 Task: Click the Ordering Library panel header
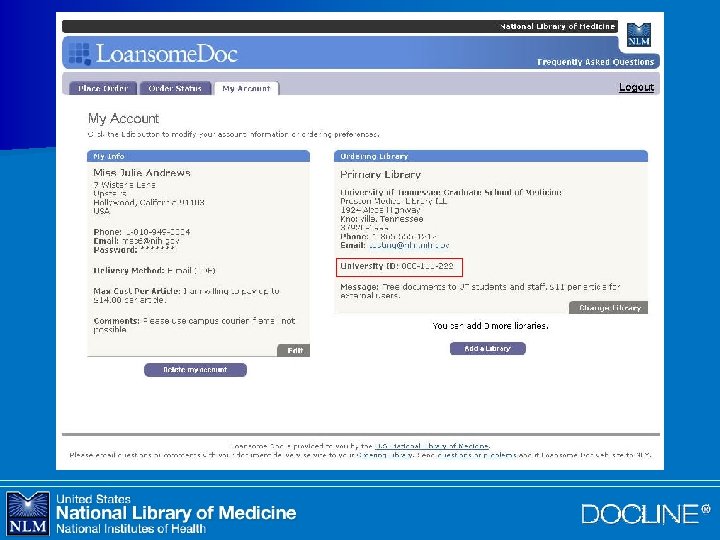pyautogui.click(x=491, y=156)
